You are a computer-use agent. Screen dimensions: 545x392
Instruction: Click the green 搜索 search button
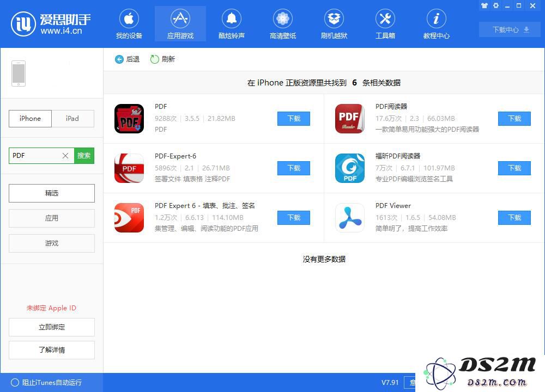click(x=84, y=156)
